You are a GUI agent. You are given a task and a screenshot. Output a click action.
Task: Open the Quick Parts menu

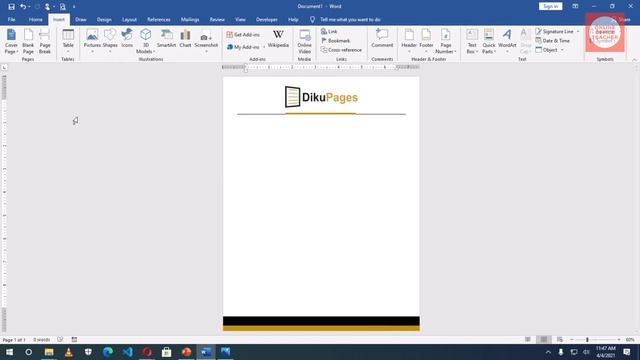[489, 41]
